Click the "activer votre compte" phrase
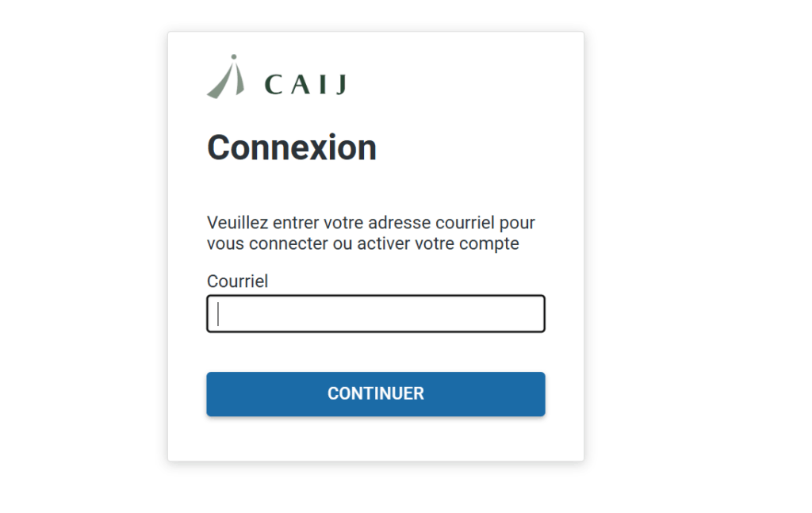 point(438,243)
